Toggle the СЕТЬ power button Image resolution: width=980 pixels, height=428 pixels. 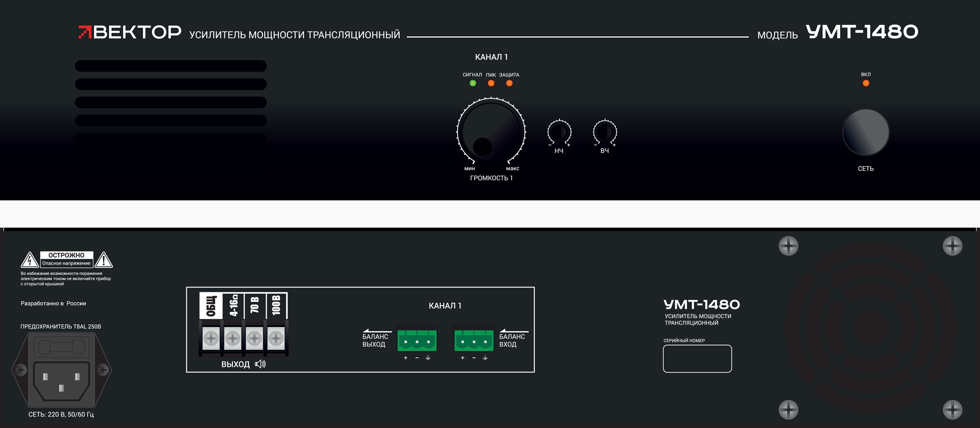(866, 132)
